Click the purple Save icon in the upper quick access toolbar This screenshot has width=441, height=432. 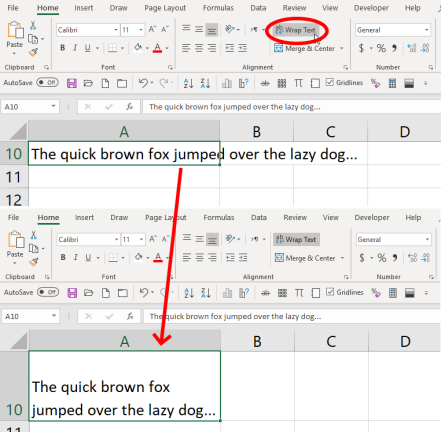point(72,83)
